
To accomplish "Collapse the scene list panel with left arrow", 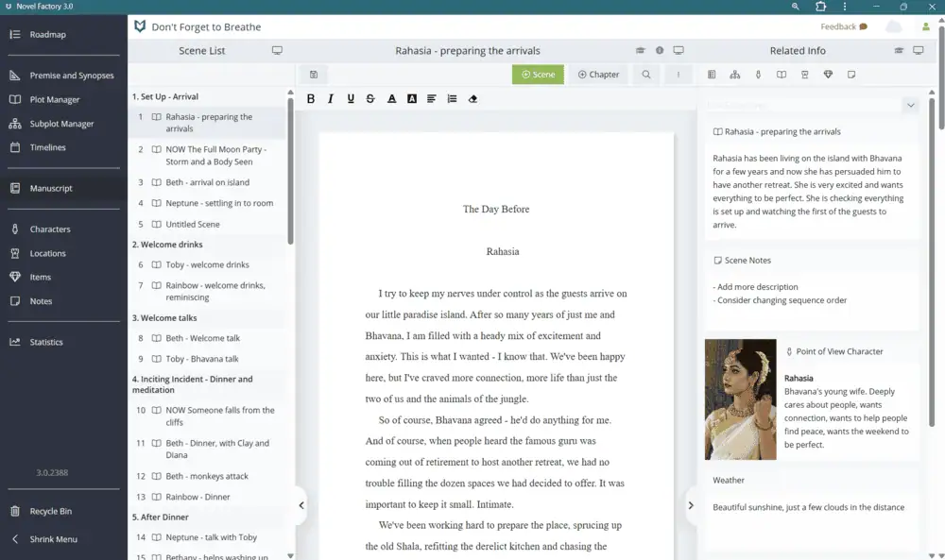I will pyautogui.click(x=301, y=505).
